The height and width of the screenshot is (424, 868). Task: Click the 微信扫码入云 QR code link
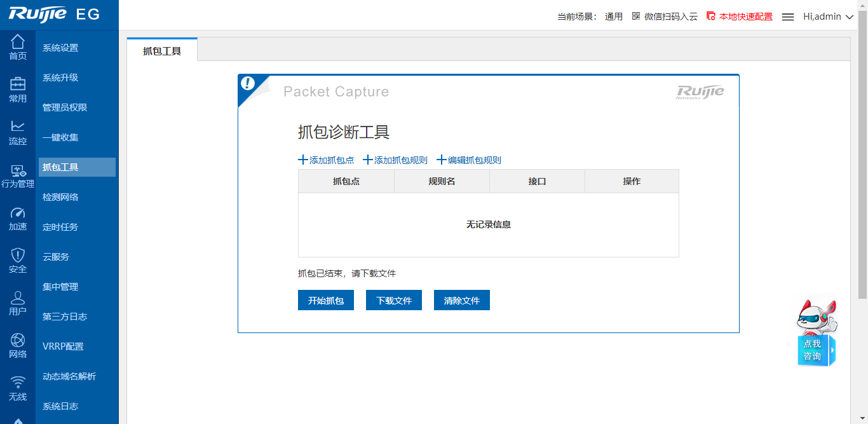pyautogui.click(x=665, y=17)
